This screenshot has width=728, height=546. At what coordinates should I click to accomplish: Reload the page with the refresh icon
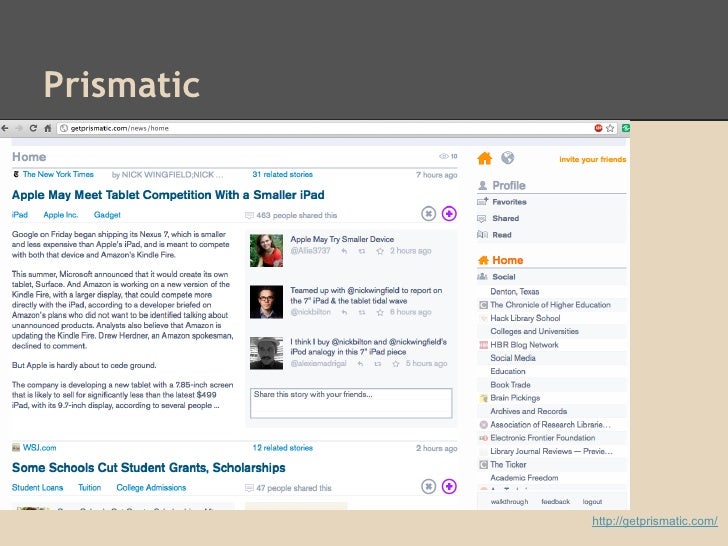point(33,128)
